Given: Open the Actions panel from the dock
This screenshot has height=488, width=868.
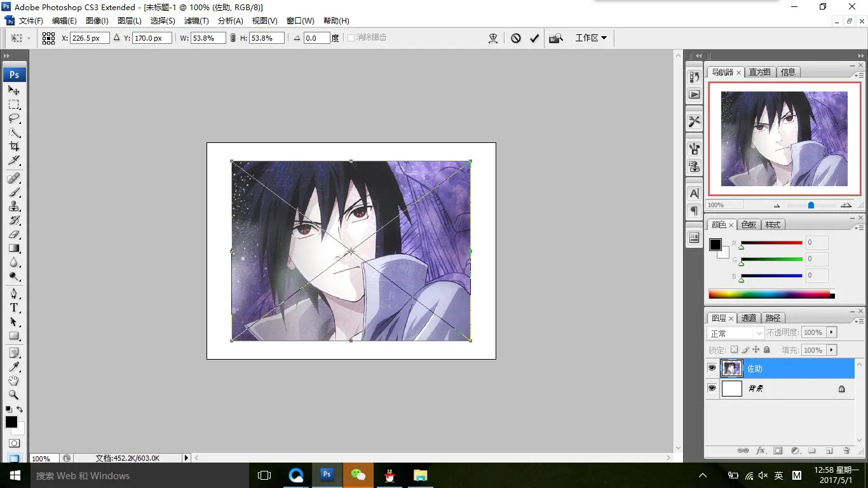Looking at the screenshot, I should tap(695, 94).
